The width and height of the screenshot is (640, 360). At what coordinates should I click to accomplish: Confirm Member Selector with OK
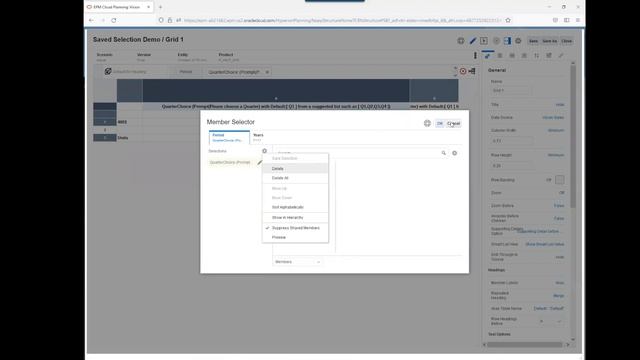click(440, 123)
